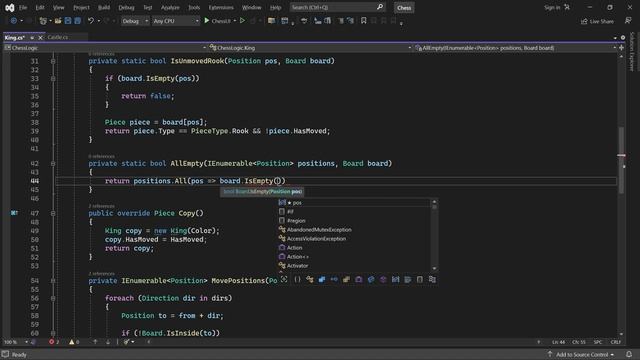Click the Sign in account icon
Screen dimensions: 640x360
(x=567, y=7)
